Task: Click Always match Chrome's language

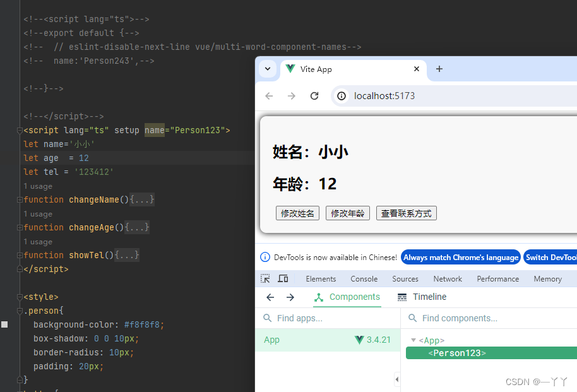Action: coord(461,258)
